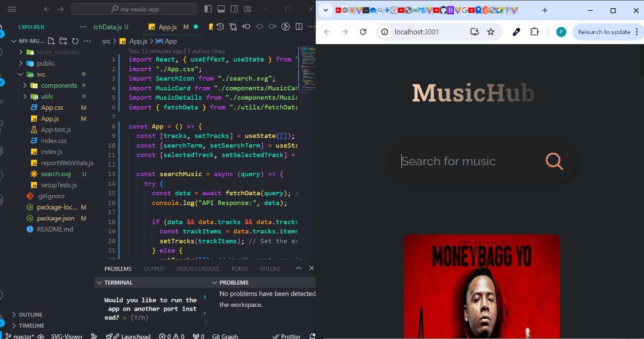The height and width of the screenshot is (339, 644).
Task: Click Relaunch to update in Chrome
Action: [604, 32]
